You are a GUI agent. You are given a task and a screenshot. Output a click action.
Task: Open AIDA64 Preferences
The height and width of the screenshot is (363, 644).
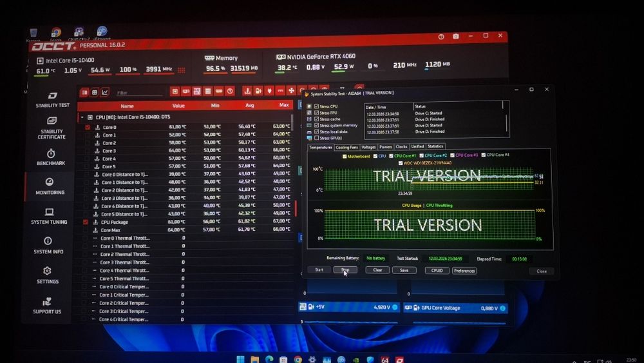464,271
